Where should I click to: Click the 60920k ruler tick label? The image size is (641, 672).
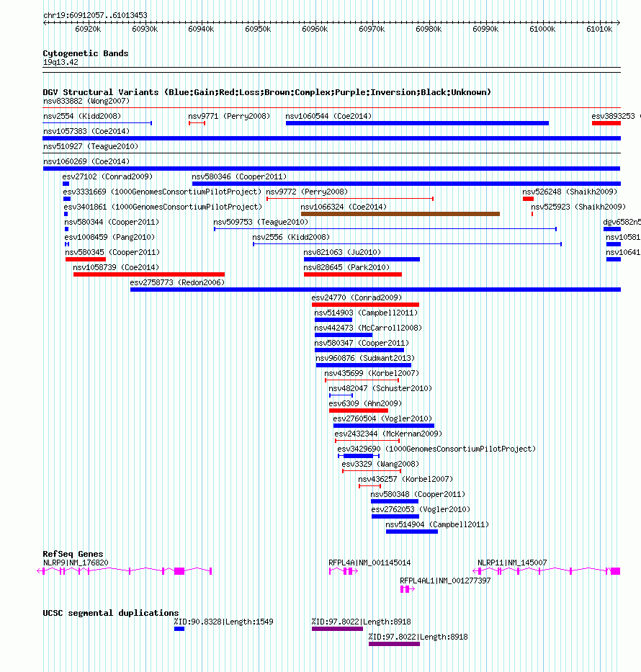tap(88, 29)
